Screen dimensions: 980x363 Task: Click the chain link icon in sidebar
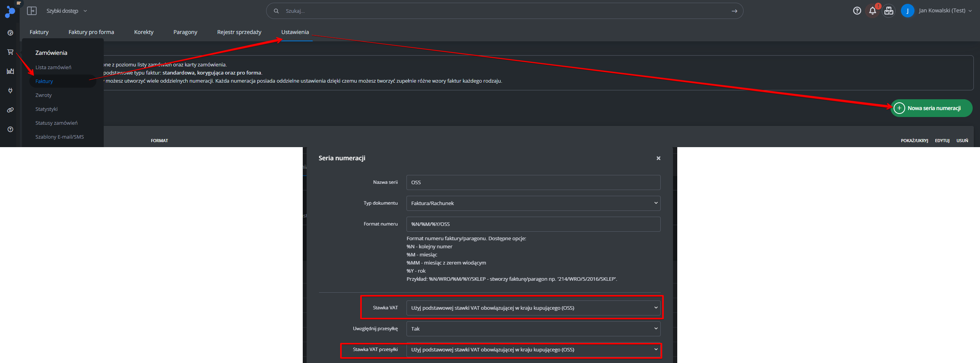pos(10,110)
